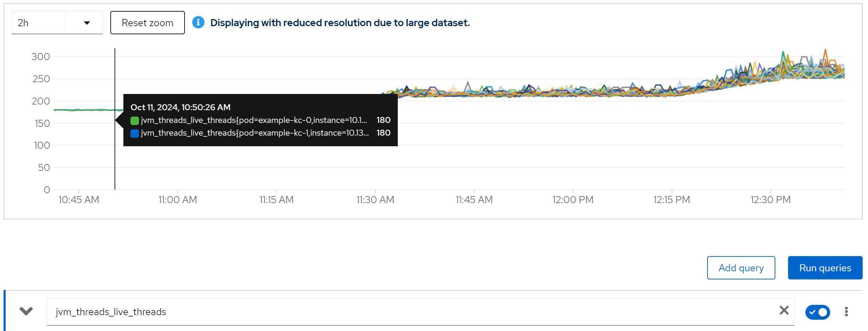Run queries with the blue button

(825, 268)
